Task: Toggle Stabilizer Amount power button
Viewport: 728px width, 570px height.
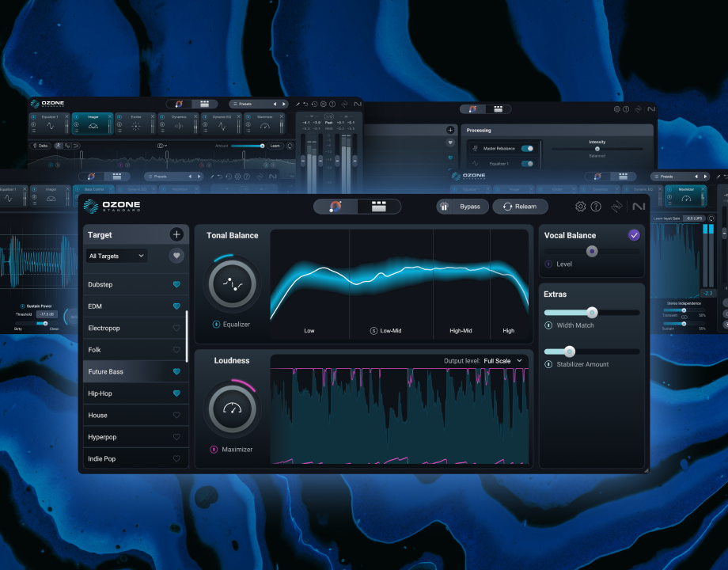Action: click(548, 364)
